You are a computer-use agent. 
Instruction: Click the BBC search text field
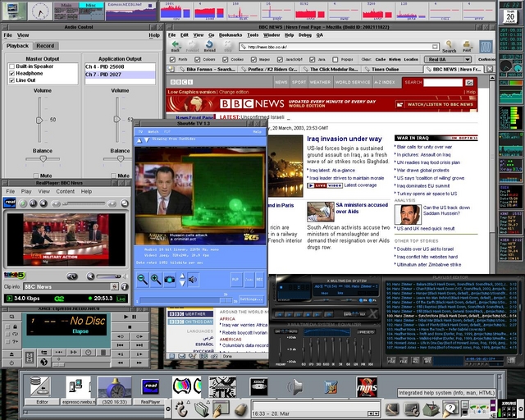(x=443, y=82)
